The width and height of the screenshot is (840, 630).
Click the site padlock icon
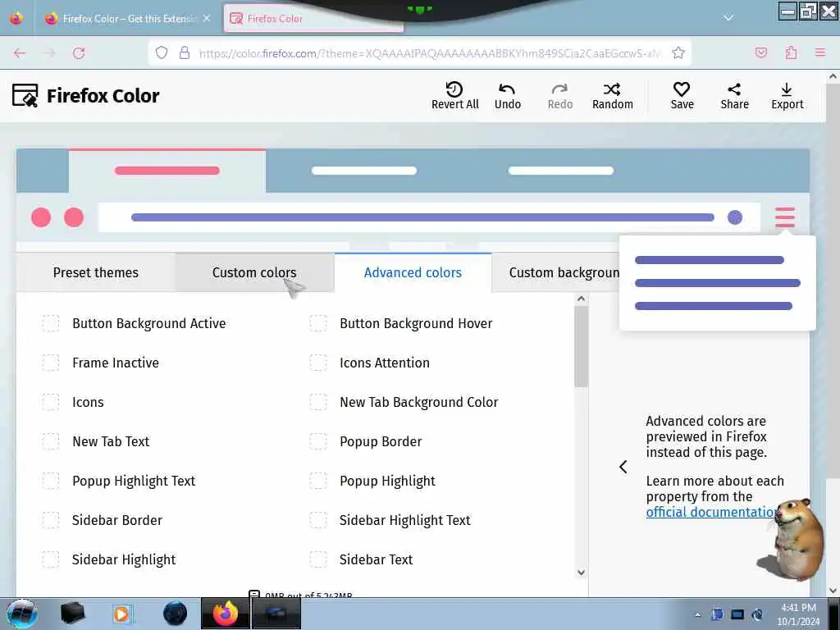(x=185, y=52)
